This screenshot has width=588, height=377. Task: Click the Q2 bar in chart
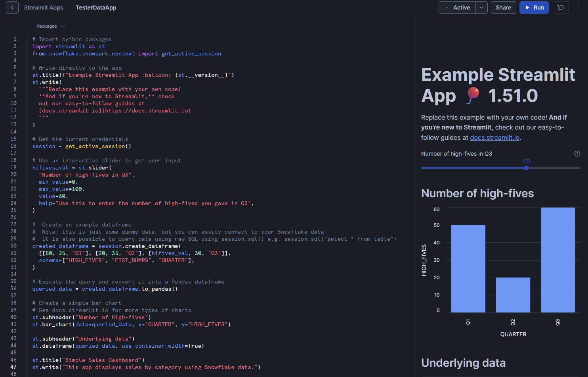click(x=513, y=295)
